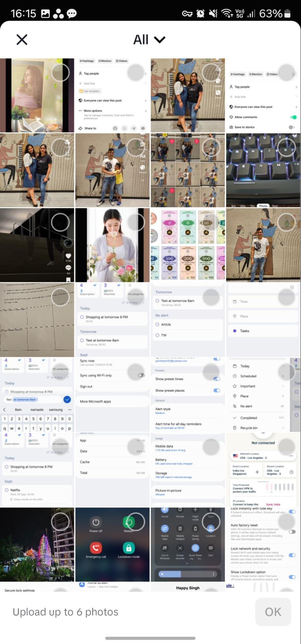Tick the selection circle on the keyboard photo
The image size is (301, 644).
click(x=286, y=148)
